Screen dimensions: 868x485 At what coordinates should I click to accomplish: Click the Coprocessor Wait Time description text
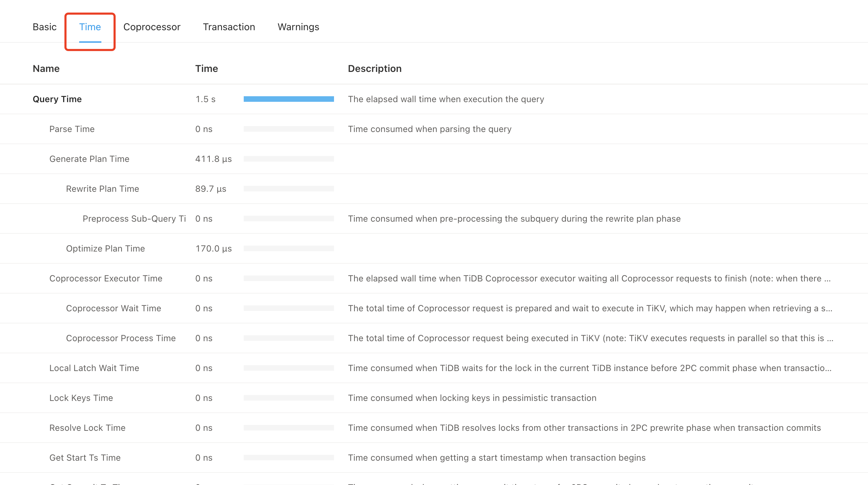(590, 309)
